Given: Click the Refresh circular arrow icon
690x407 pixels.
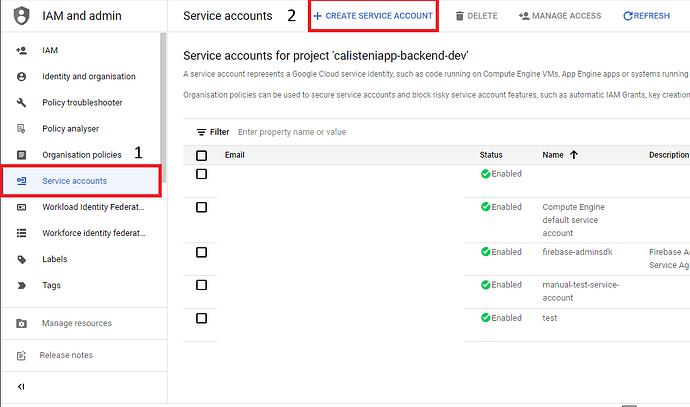Looking at the screenshot, I should coord(628,16).
